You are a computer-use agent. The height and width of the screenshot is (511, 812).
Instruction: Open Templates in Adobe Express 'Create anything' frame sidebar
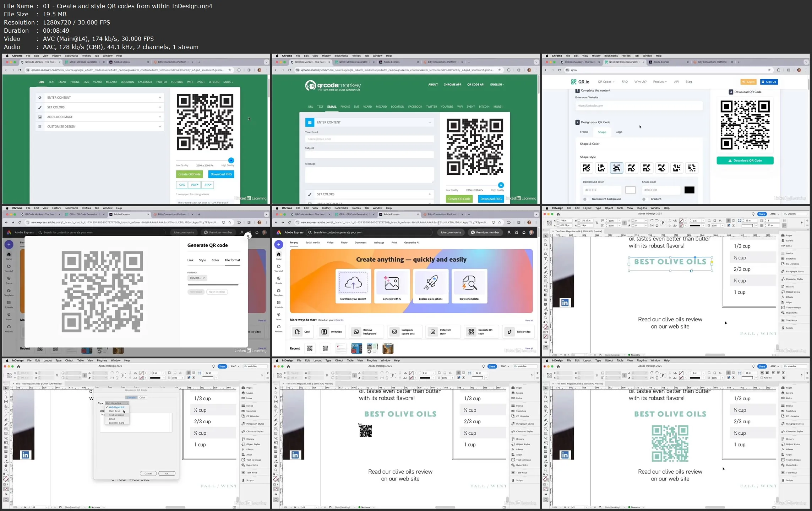[x=279, y=292]
